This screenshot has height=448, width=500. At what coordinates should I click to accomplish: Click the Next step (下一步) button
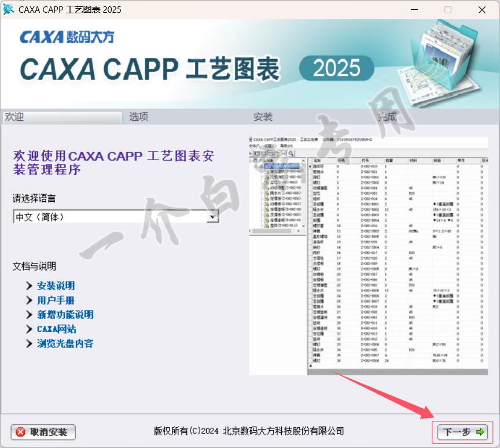[x=462, y=432]
